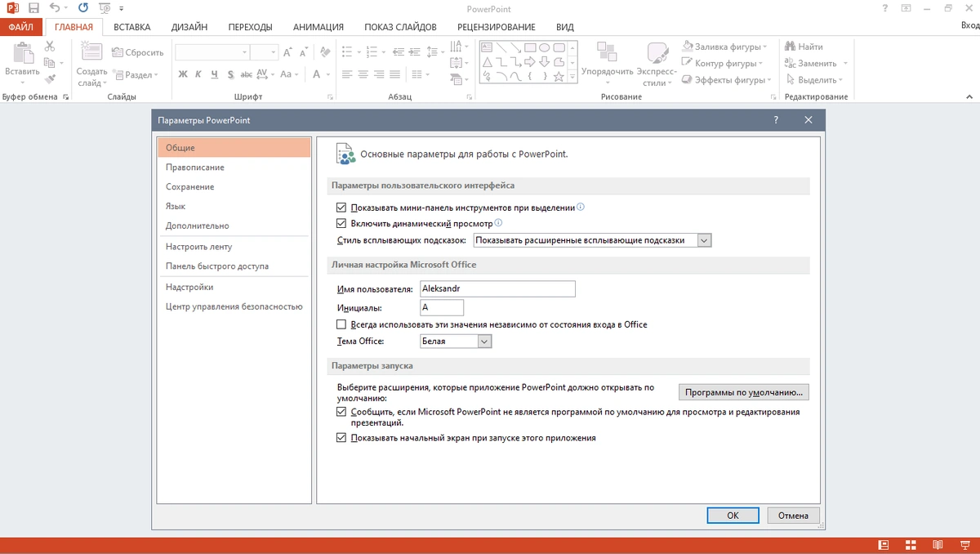Screen dimensions: 980x554
Task: Toggle strikethrough abc icon
Action: click(x=247, y=74)
